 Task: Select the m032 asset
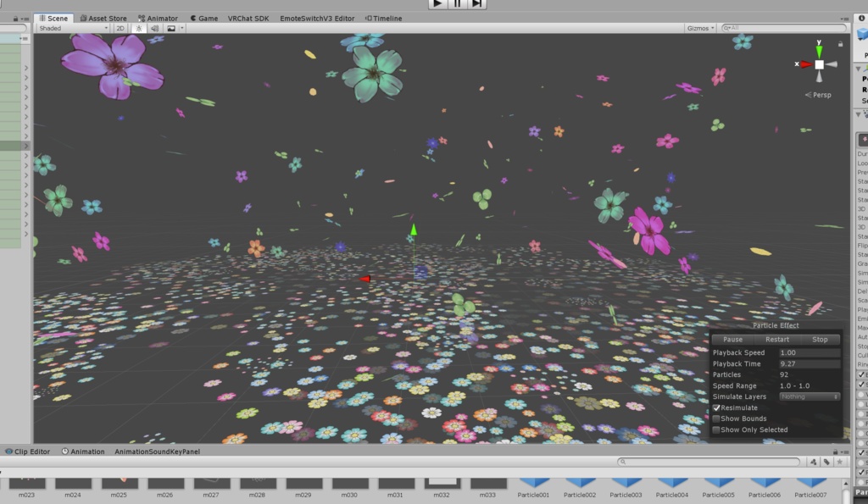tap(441, 488)
